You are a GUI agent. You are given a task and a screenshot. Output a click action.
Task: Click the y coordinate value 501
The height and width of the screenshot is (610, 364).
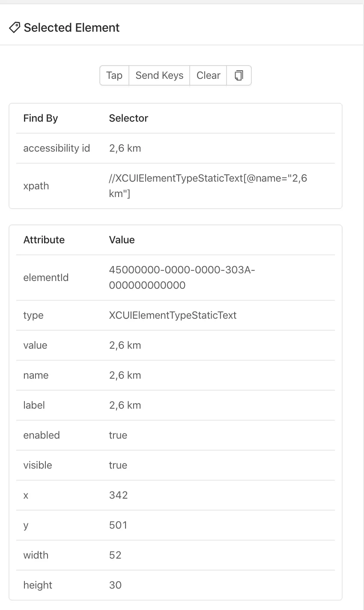click(x=118, y=525)
